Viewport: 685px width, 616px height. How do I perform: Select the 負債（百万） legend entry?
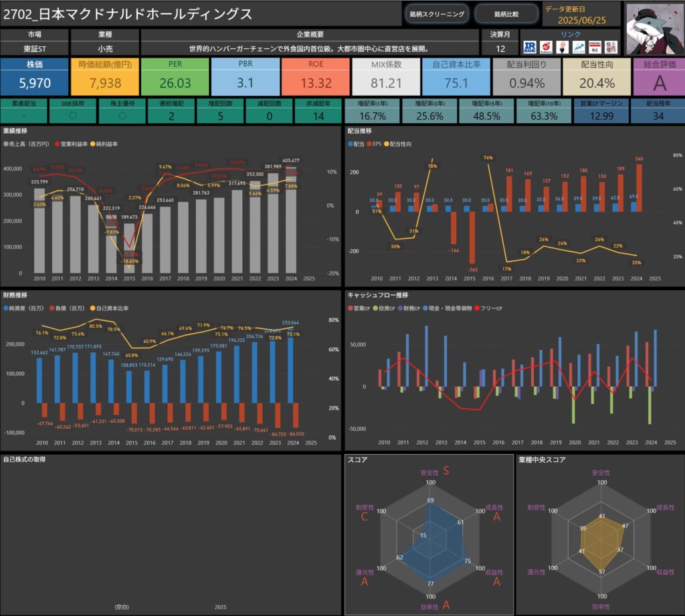click(67, 308)
